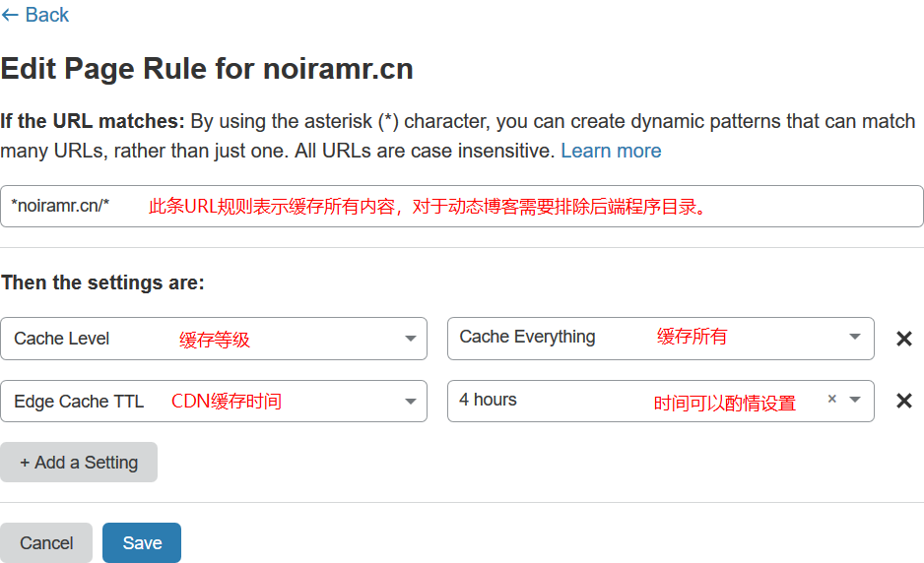This screenshot has width=924, height=563.
Task: Click the arrow on Cache Everything dropdown
Action: coord(855,338)
